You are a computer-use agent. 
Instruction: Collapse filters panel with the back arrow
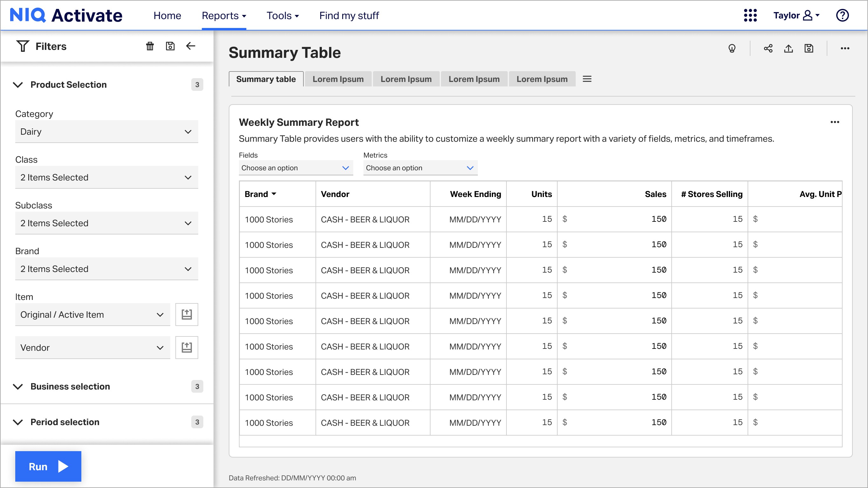click(191, 46)
